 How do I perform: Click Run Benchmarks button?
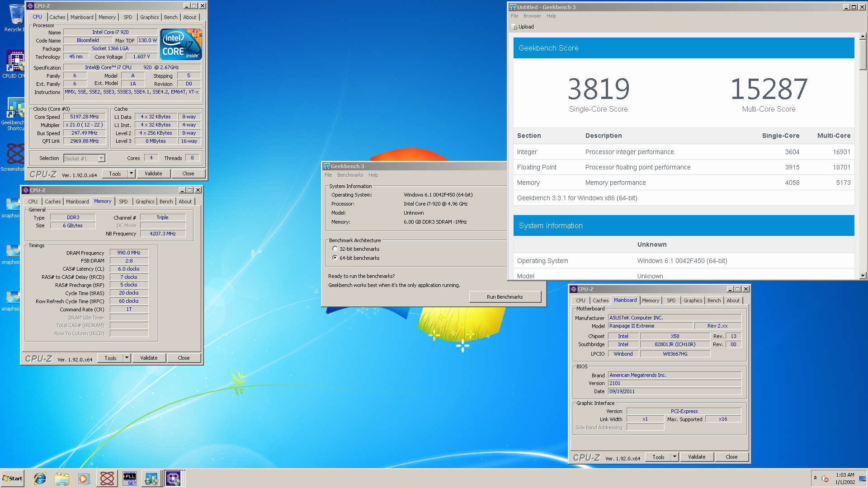pos(505,297)
